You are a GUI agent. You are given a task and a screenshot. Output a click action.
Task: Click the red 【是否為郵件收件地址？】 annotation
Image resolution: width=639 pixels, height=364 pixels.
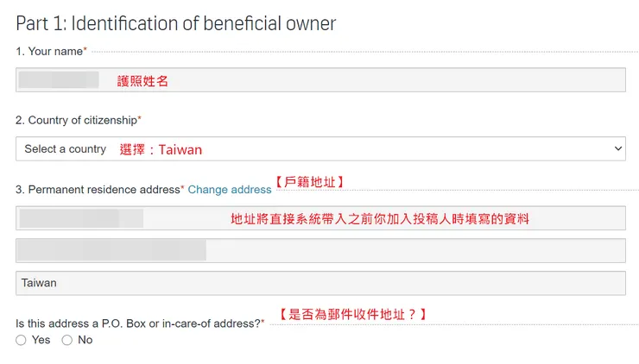point(352,315)
